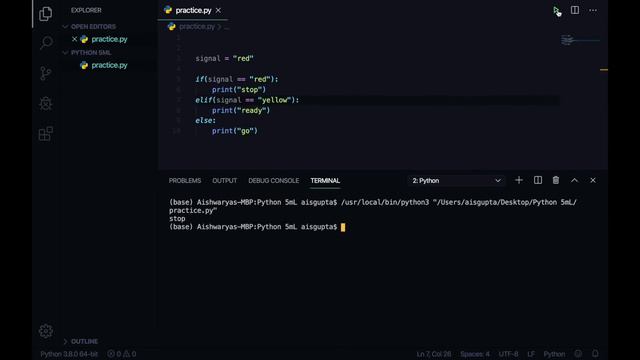Screen dimensions: 640x360
Task: Select the practice.py tab
Action: click(x=193, y=11)
